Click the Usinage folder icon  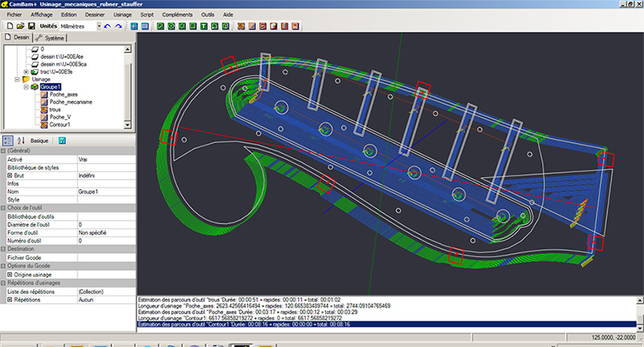point(26,79)
